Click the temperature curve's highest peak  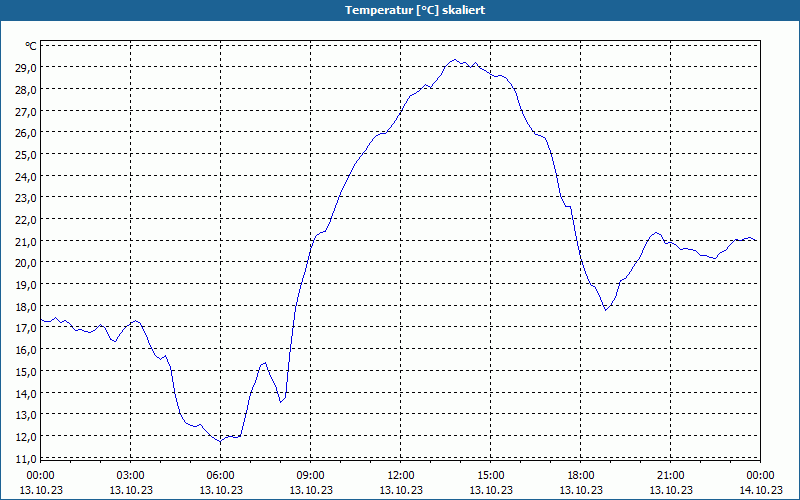tap(455, 59)
